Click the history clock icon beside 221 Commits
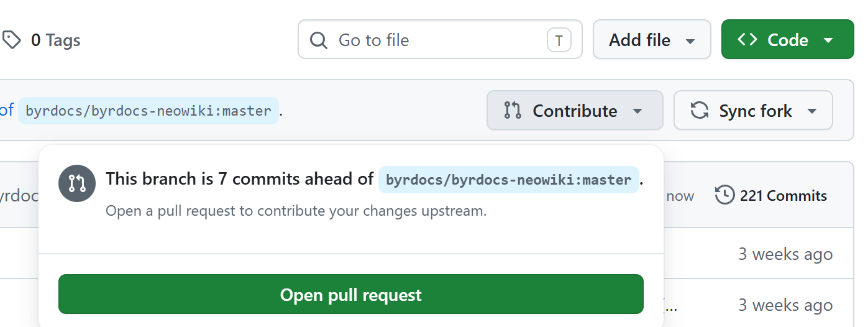 pyautogui.click(x=724, y=195)
